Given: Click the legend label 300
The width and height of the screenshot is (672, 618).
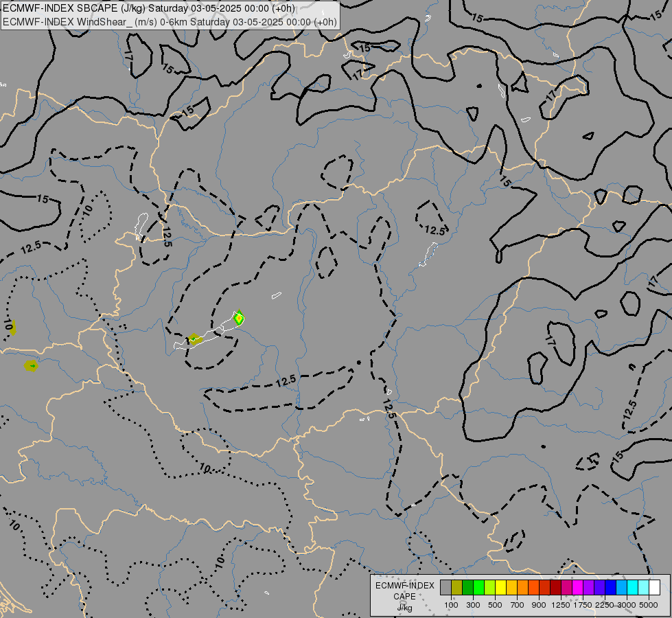Looking at the screenshot, I should pyautogui.click(x=473, y=605).
